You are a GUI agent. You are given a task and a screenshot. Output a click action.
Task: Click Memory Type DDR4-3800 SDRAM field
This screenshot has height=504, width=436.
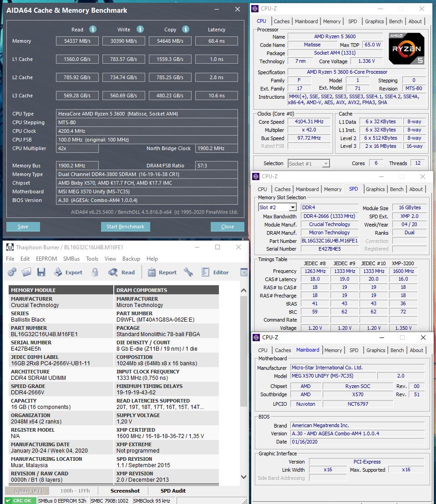point(147,174)
